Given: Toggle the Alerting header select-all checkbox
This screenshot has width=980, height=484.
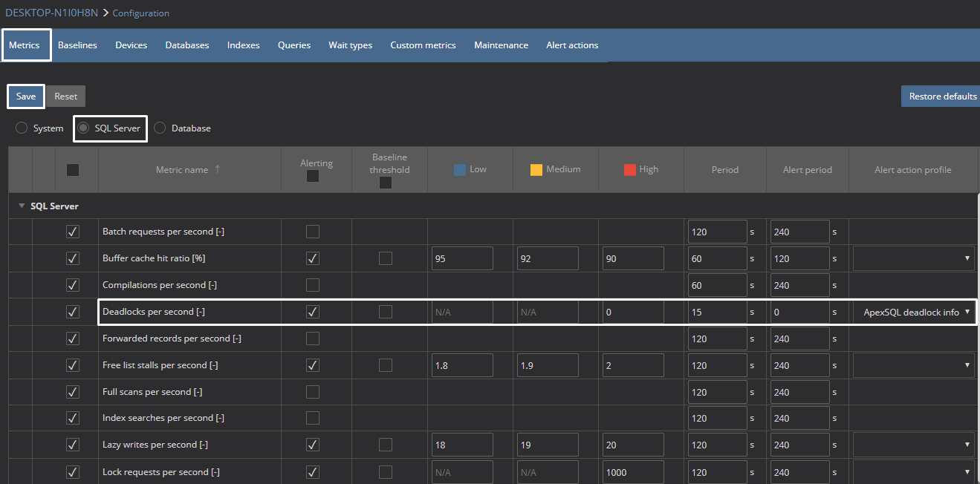Looking at the screenshot, I should pyautogui.click(x=313, y=176).
